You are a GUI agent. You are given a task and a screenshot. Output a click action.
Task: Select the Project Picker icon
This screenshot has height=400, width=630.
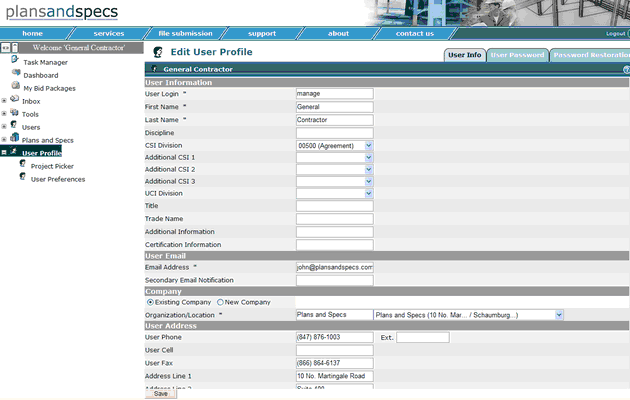tap(23, 163)
